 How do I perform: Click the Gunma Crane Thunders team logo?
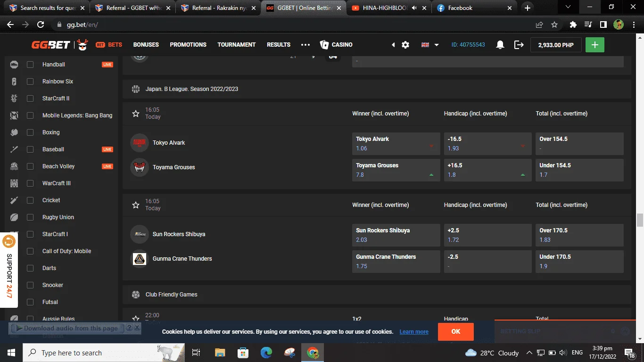coord(140,259)
